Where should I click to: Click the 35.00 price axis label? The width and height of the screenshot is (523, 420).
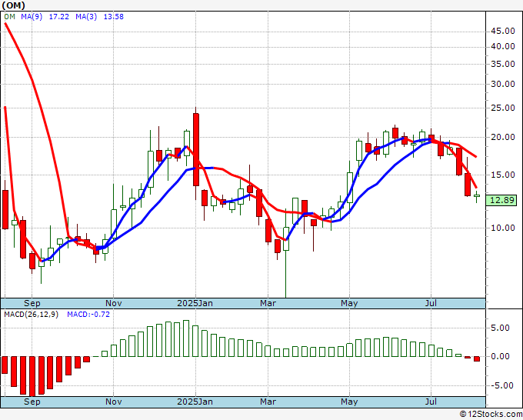coord(503,64)
